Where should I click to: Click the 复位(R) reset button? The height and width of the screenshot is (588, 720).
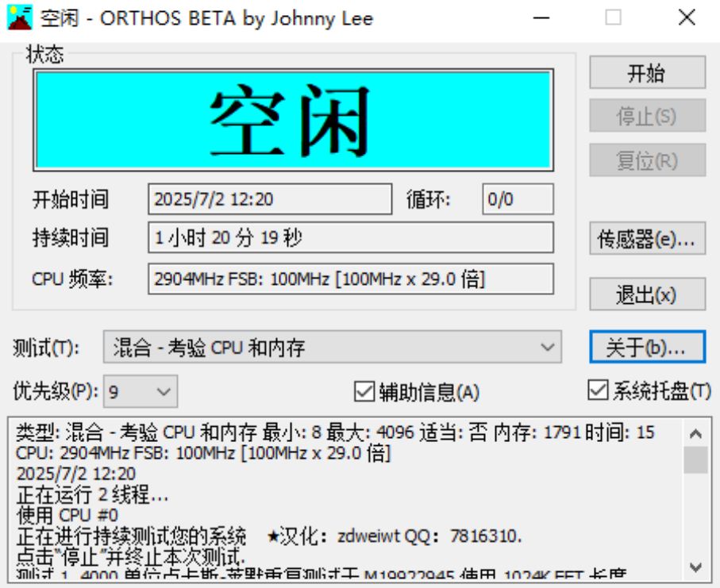[x=647, y=159]
